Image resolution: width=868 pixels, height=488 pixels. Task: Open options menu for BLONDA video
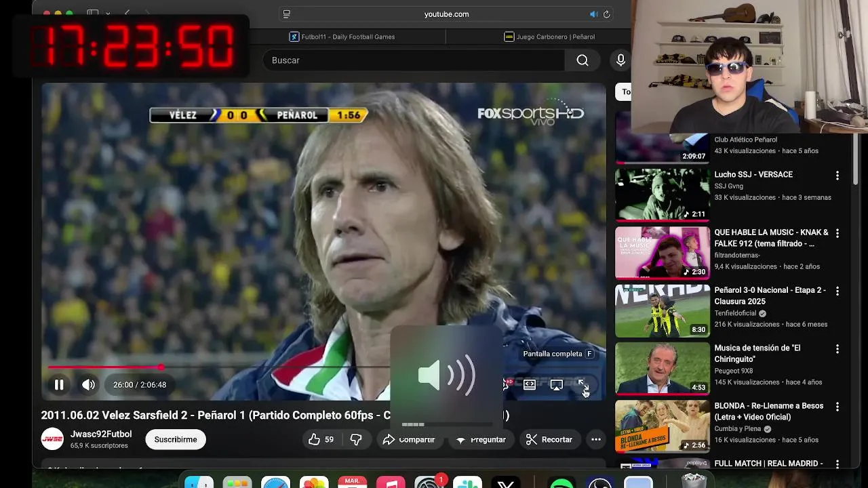(837, 407)
